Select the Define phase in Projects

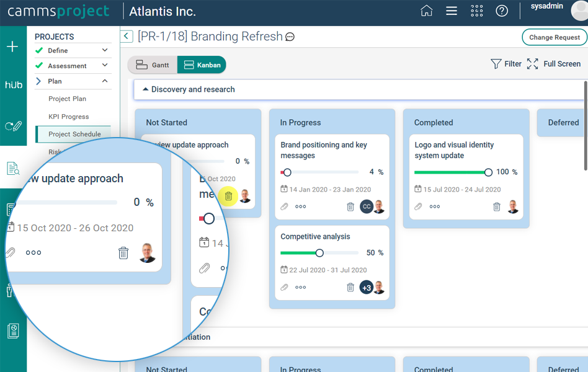click(x=58, y=51)
